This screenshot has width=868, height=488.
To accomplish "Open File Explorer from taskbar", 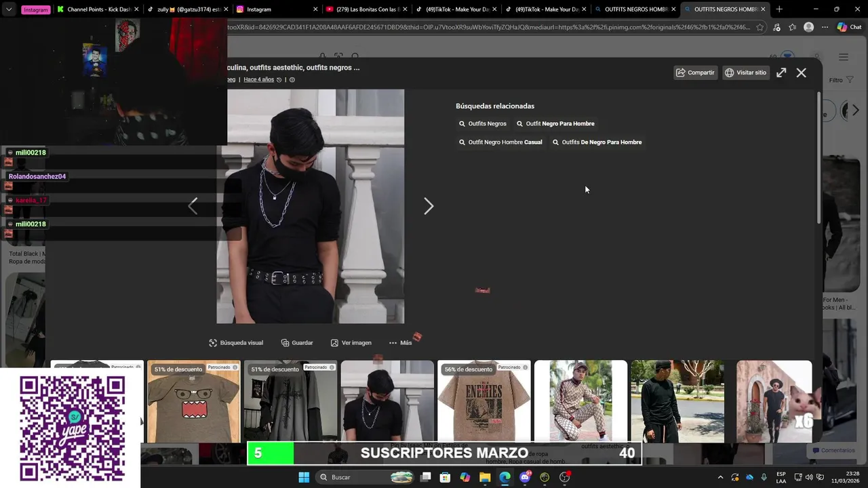I will pos(485,477).
